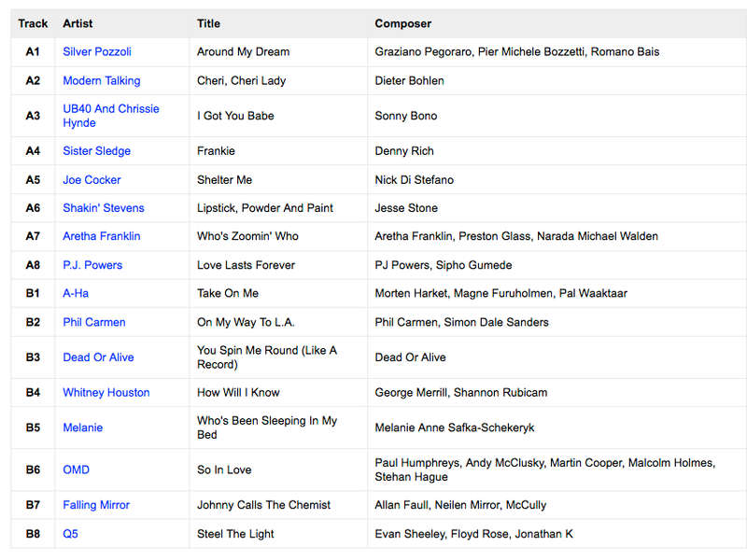
Task: Select the title 'Who's Zoomin' Who'
Action: 247,236
